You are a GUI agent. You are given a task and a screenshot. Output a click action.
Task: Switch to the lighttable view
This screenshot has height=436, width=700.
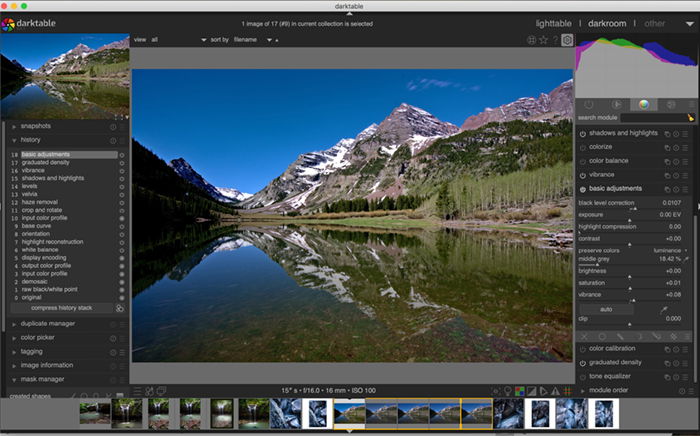pyautogui.click(x=553, y=24)
